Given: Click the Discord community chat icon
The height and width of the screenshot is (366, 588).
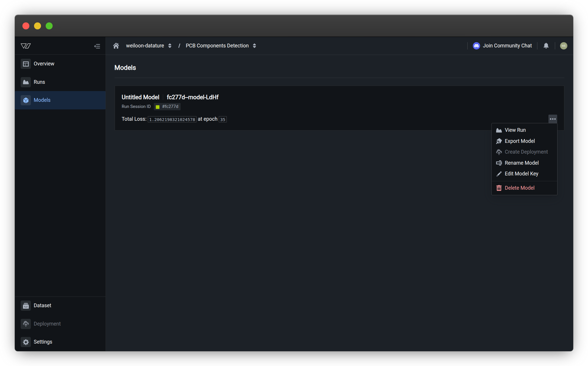Looking at the screenshot, I should [476, 46].
